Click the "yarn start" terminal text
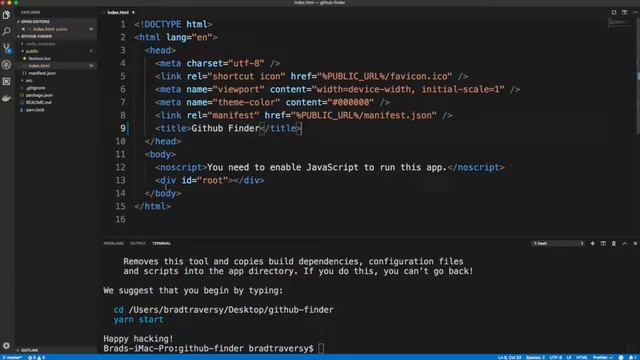 point(138,320)
